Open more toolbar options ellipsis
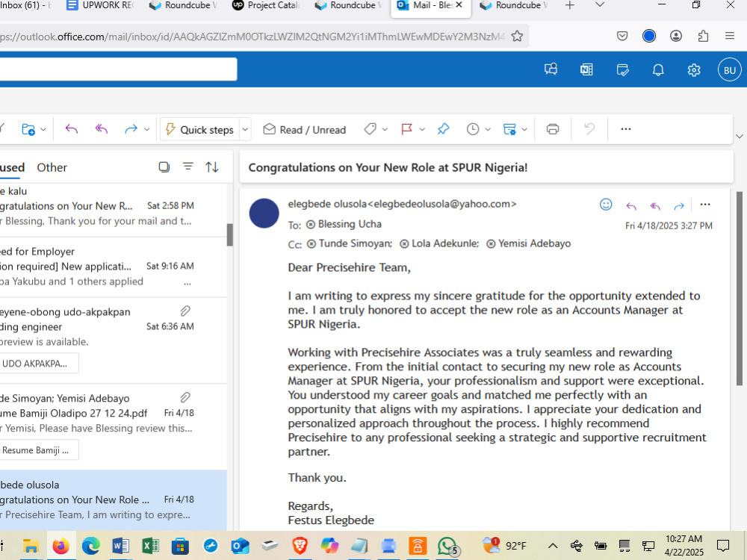The image size is (747, 560). 626,129
